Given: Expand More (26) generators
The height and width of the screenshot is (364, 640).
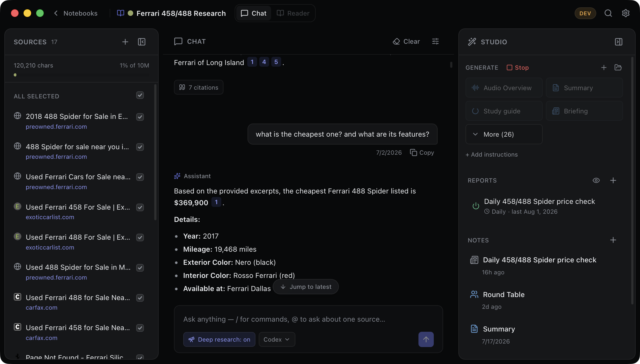Looking at the screenshot, I should [504, 134].
